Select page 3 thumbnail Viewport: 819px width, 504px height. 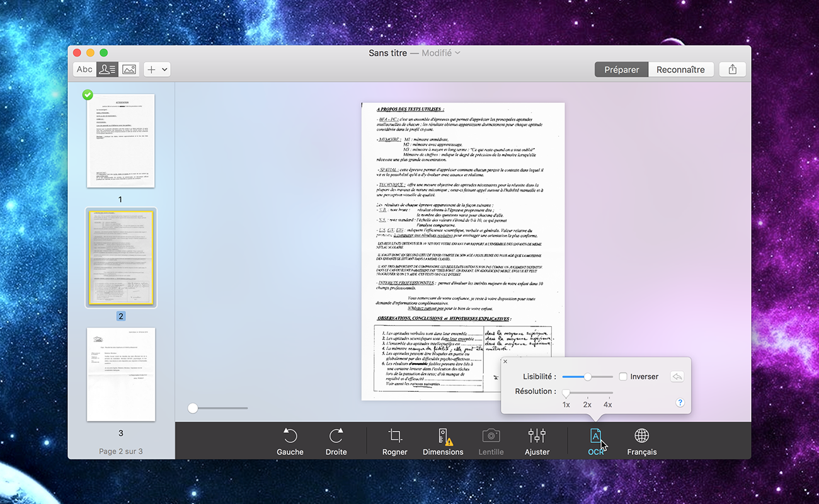tap(121, 374)
